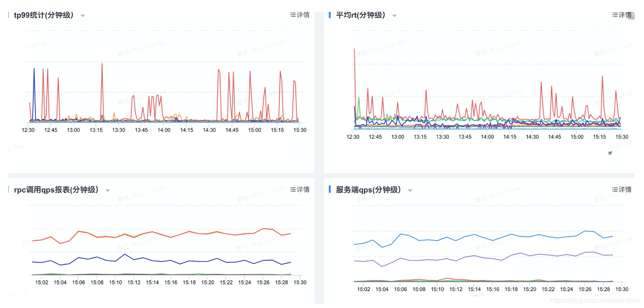Open 详情 for the tp99统计 chart
This screenshot has width=644, height=308.
coord(300,15)
